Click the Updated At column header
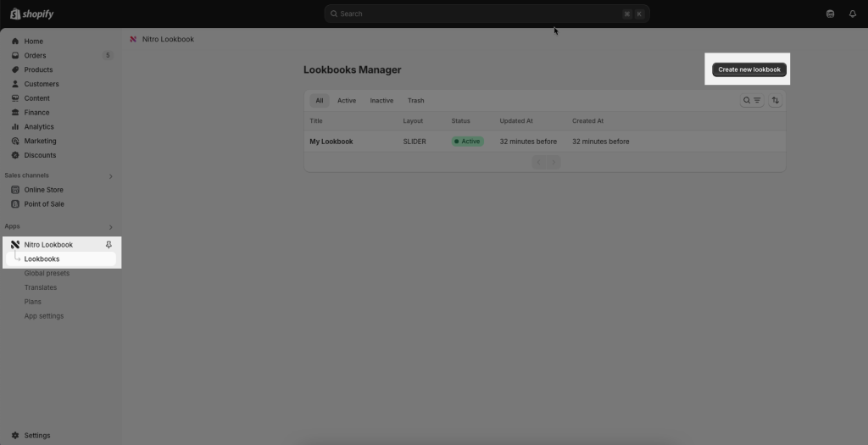 (516, 121)
